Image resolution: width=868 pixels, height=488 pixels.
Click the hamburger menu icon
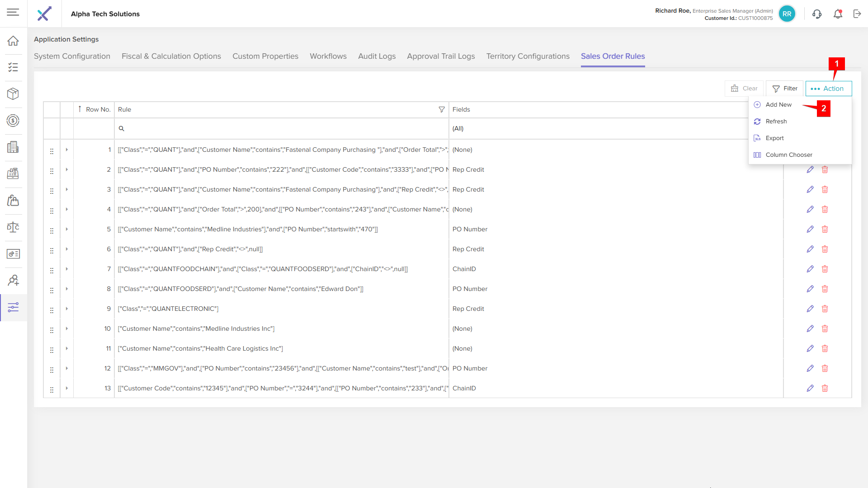point(13,12)
